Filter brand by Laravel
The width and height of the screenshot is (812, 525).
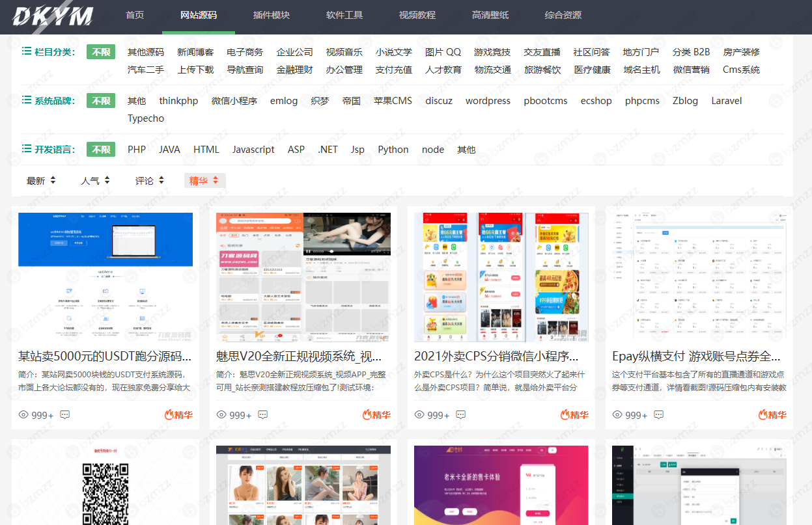coord(727,101)
